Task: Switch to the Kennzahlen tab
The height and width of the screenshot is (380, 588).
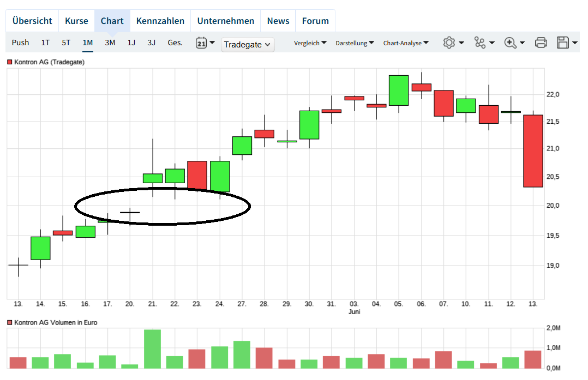Action: (x=160, y=20)
